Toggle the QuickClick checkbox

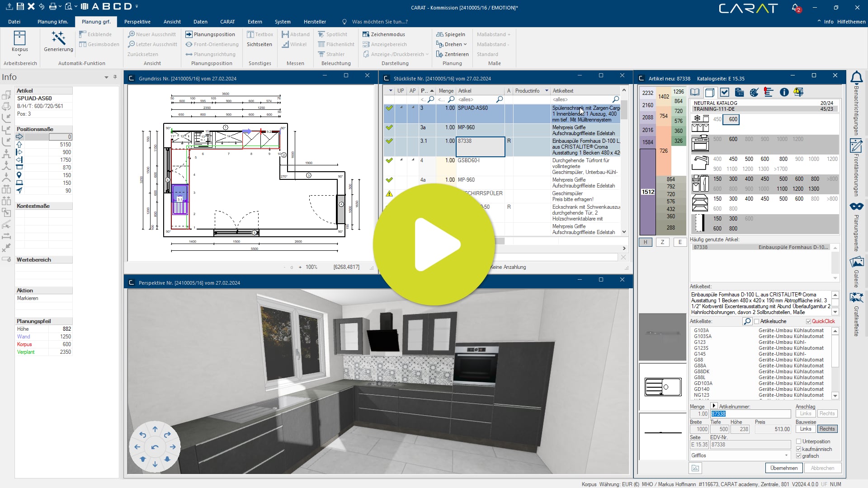click(x=808, y=322)
